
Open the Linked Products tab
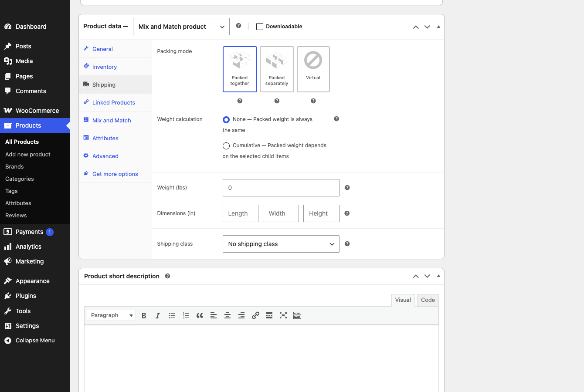(x=115, y=102)
